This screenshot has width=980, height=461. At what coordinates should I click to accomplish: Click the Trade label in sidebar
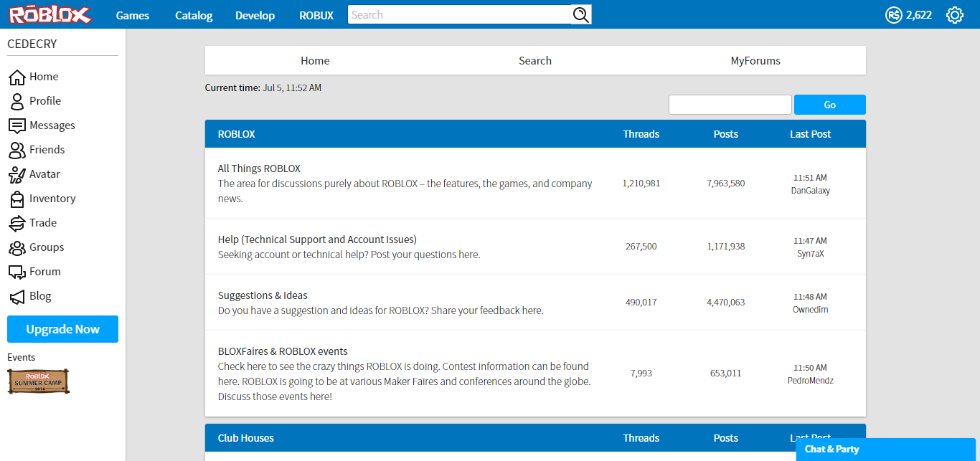[x=43, y=223]
